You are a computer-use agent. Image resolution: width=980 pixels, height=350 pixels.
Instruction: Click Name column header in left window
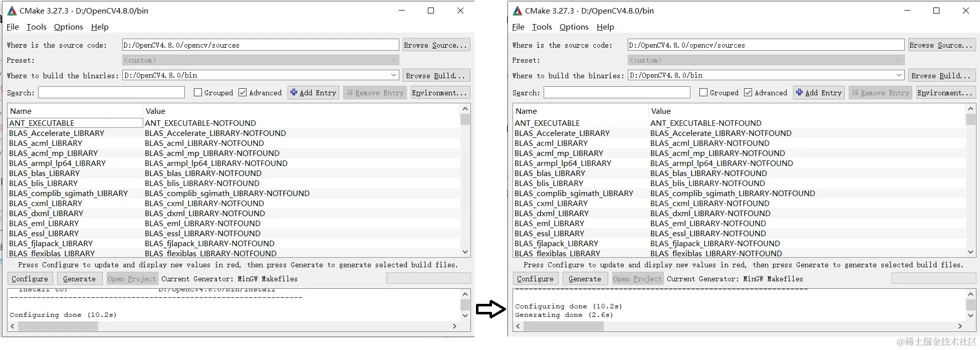pyautogui.click(x=76, y=111)
